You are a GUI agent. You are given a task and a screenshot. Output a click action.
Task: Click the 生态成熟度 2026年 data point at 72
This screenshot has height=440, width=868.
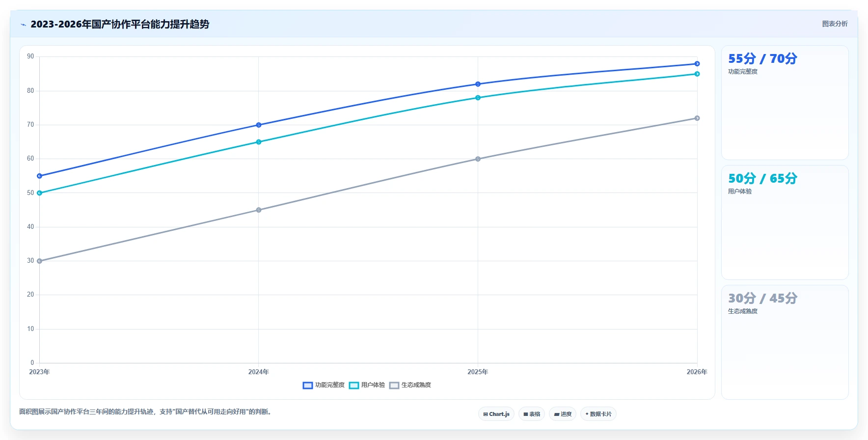coord(697,118)
